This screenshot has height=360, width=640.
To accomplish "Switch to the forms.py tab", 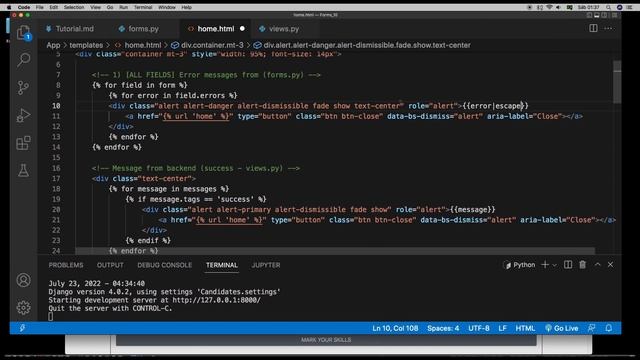I will (x=139, y=29).
